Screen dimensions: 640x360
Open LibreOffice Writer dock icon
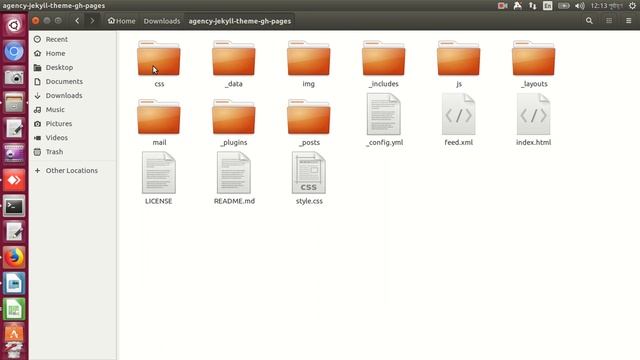pos(14,283)
